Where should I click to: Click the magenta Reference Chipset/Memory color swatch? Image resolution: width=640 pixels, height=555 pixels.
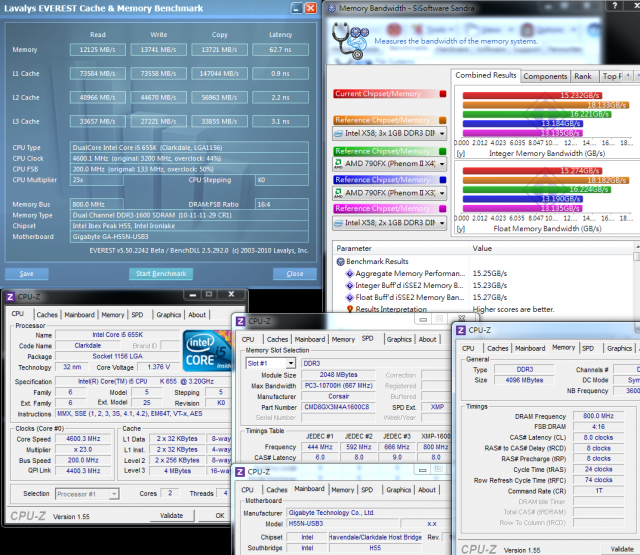coord(443,209)
